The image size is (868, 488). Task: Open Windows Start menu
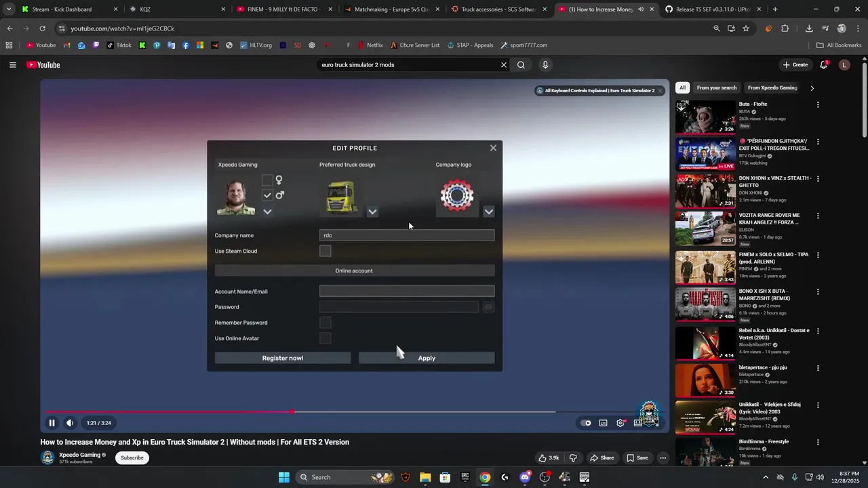284,477
